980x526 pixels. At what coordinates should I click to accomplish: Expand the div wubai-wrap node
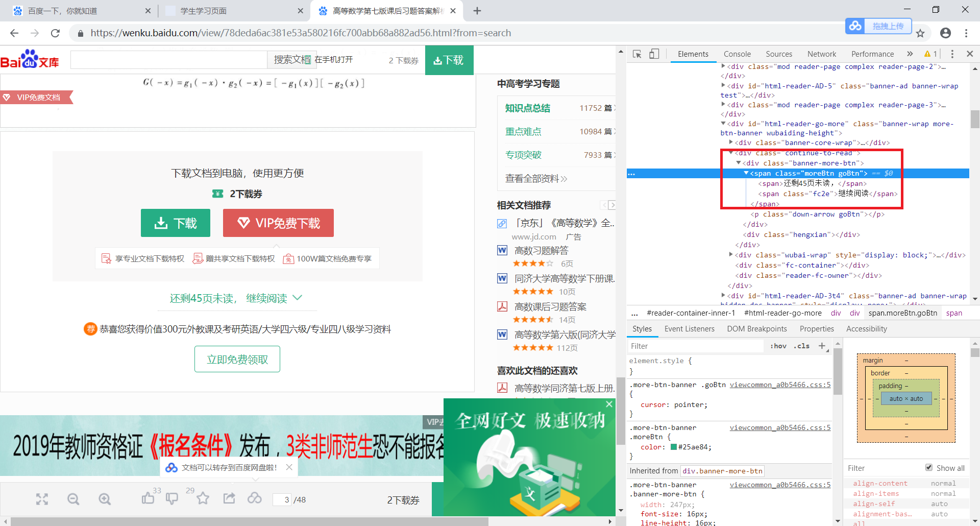731,255
